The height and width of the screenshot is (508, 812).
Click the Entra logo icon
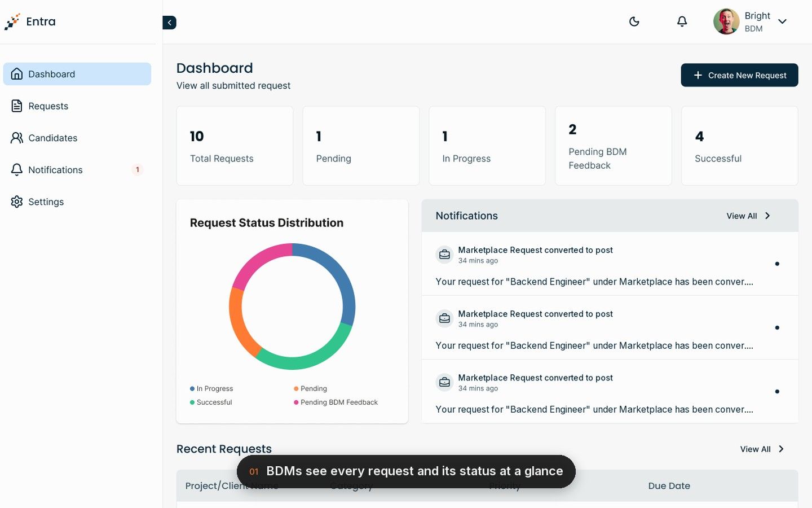[12, 21]
